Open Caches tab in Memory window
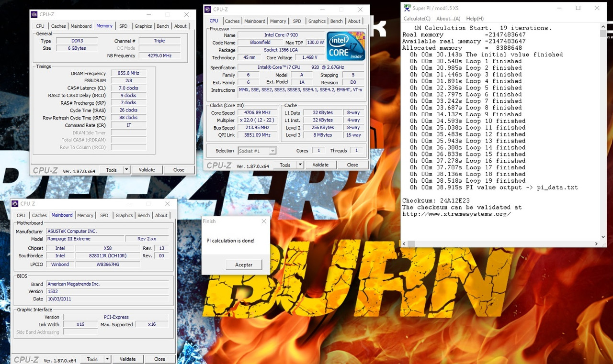This screenshot has height=364, width=613. (58, 26)
